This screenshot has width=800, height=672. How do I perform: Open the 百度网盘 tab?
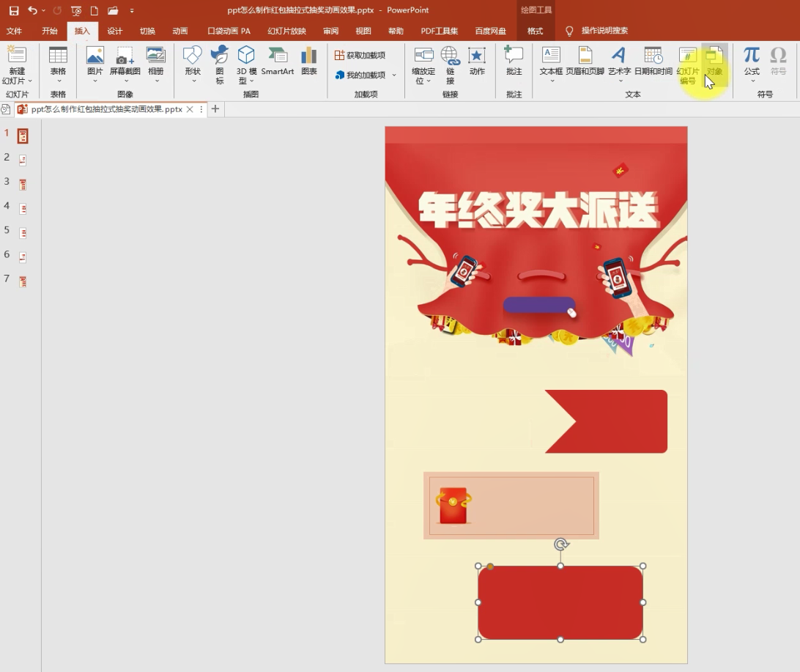tap(490, 31)
